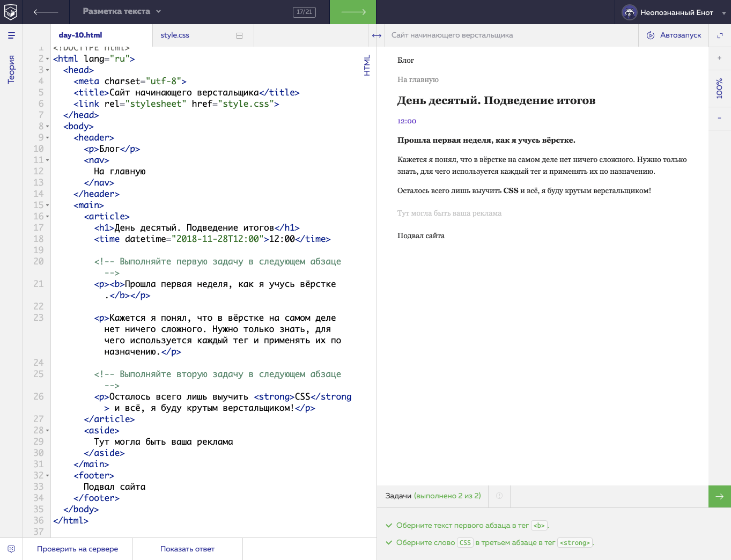Go to previous task with left arrow
Viewport: 731px width, 560px height.
46,12
